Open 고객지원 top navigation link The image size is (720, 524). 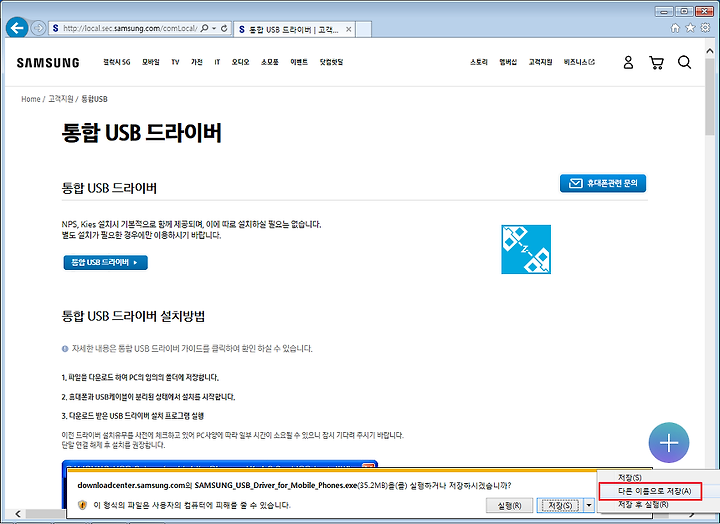pos(540,62)
